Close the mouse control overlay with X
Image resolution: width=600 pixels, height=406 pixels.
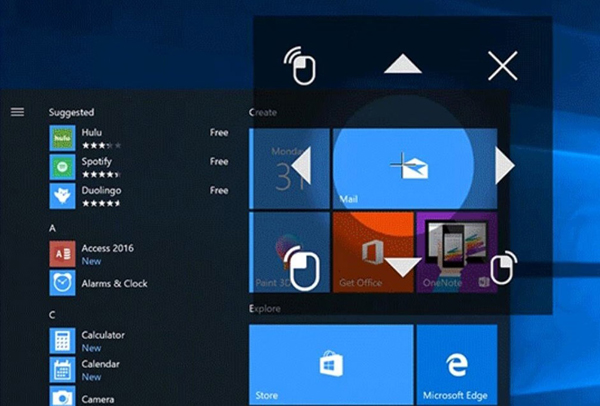click(502, 66)
